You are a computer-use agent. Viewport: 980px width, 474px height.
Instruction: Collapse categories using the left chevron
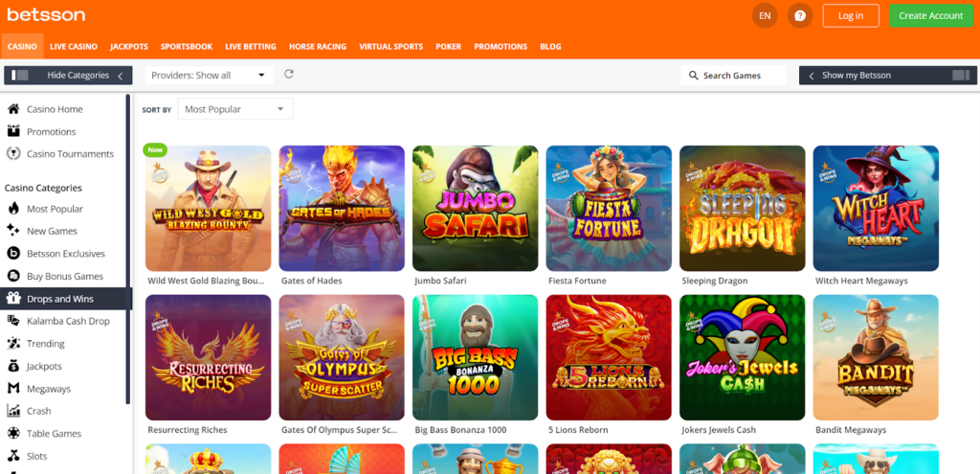pos(120,76)
